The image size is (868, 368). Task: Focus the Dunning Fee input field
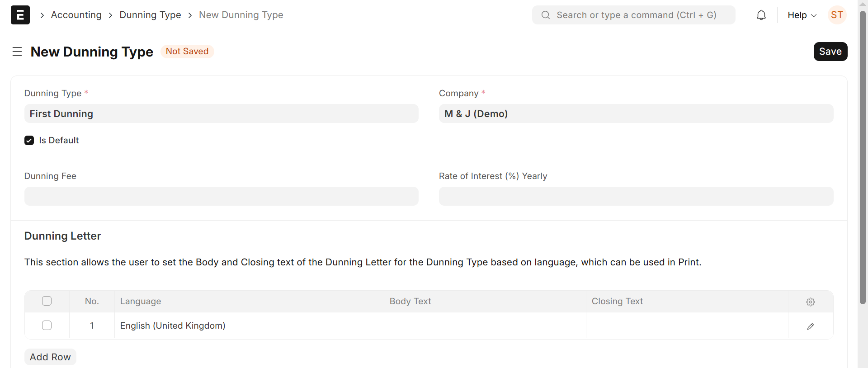pos(221,197)
